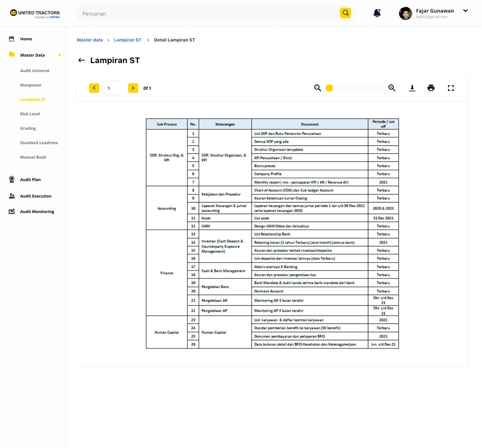482x448 pixels.
Task: Select Risk Level from the sidebar
Action: tap(30, 114)
